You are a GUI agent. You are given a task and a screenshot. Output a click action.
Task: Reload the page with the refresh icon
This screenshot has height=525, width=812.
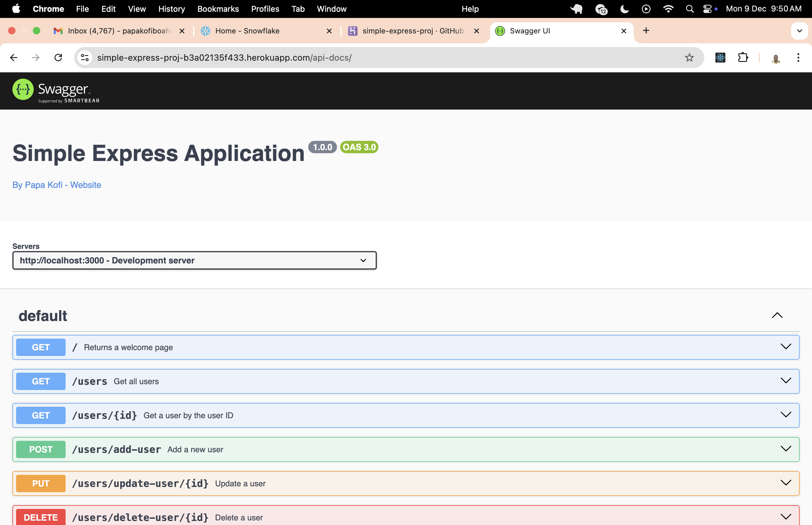click(x=58, y=58)
